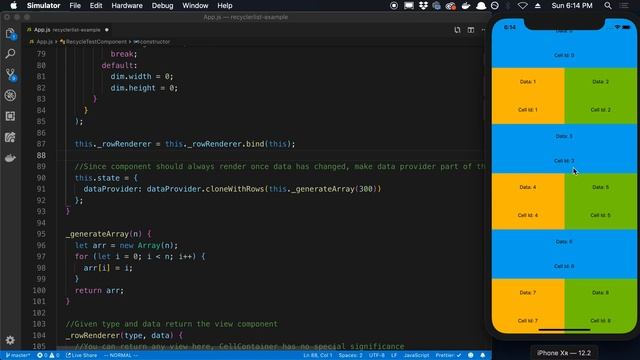Open the Simulator app menu
The width and height of the screenshot is (640, 360).
(x=43, y=6)
